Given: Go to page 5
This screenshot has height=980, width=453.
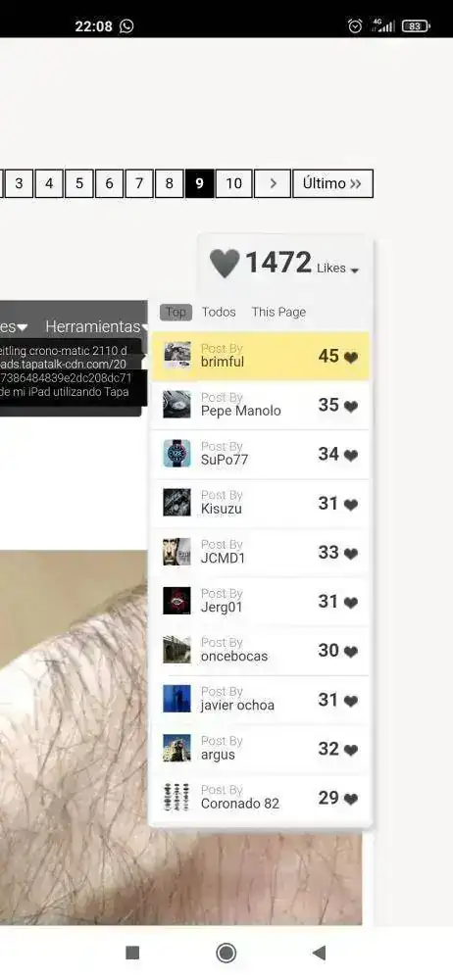Looking at the screenshot, I should click(78, 184).
